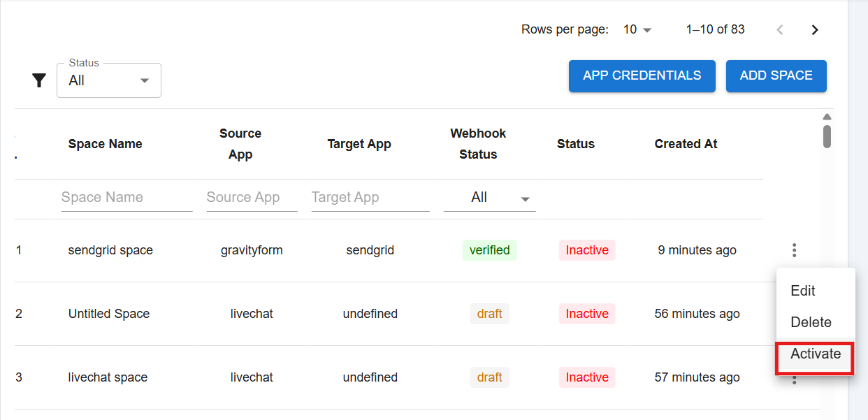The height and width of the screenshot is (420, 868).
Task: Click the '56 minutes ago' timestamp
Action: tap(697, 314)
